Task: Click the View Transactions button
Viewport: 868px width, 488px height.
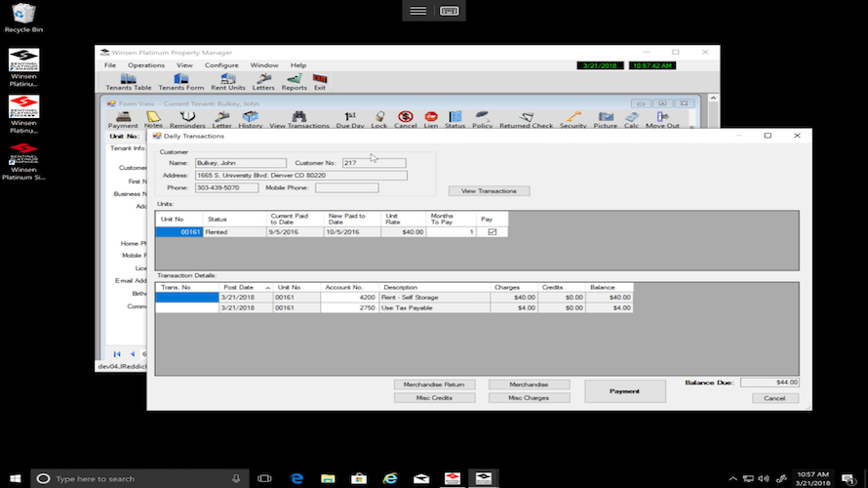Action: coord(489,191)
